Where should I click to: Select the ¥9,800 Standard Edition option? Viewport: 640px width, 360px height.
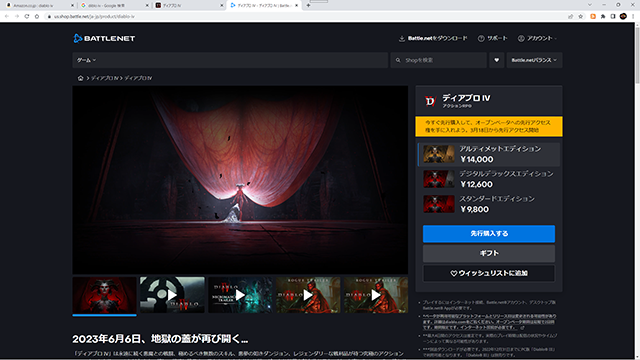[x=489, y=204]
